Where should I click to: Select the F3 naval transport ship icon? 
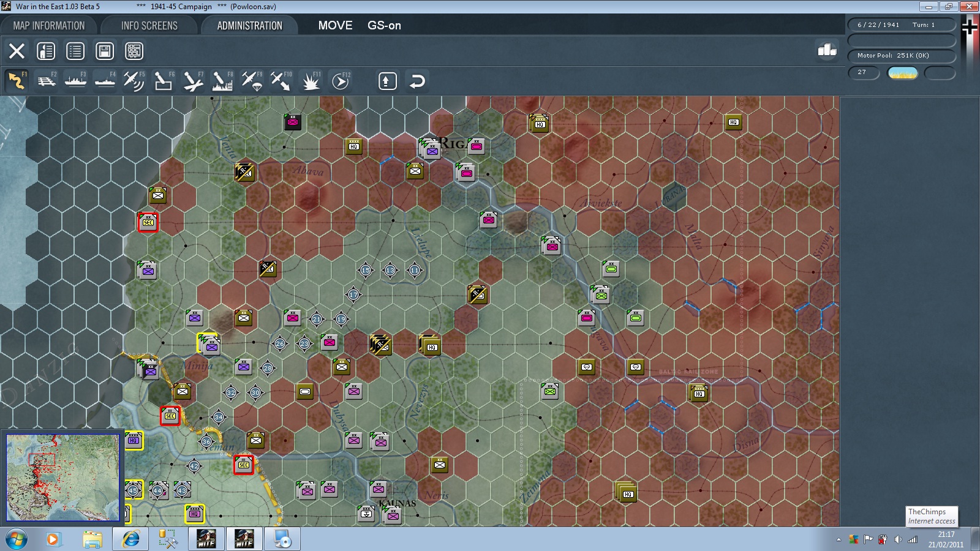[75, 81]
